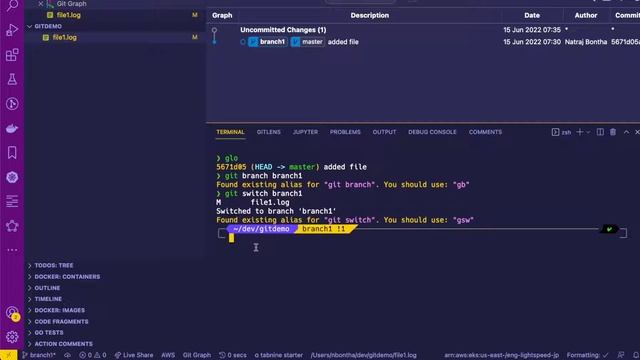
Task: Click the remote window indicator in status bar
Action: pos(8,355)
